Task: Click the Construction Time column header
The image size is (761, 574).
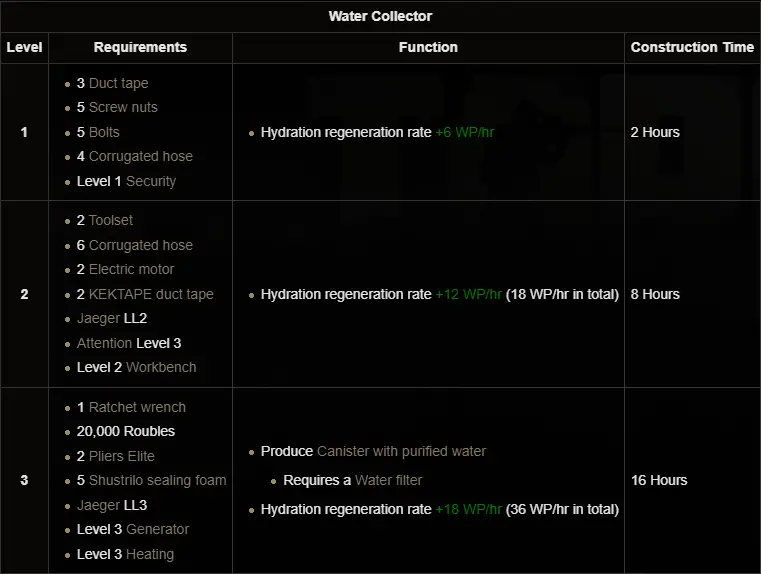Action: click(x=692, y=47)
